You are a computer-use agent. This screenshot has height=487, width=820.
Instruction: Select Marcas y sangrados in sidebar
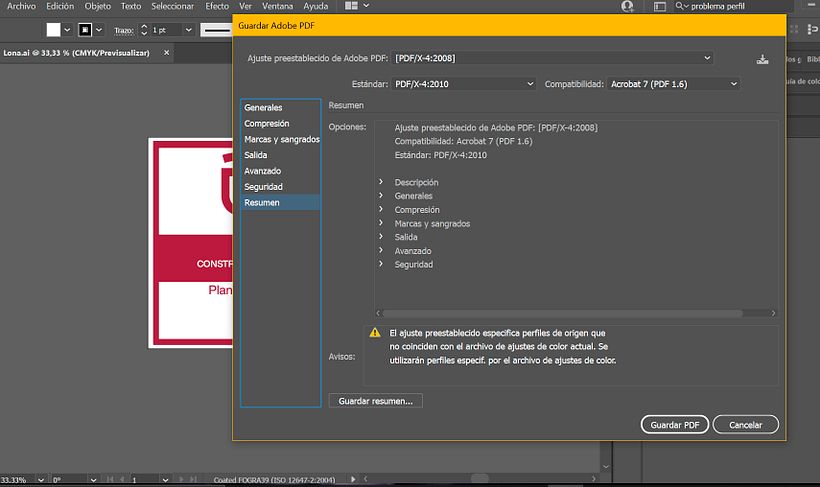coord(280,139)
